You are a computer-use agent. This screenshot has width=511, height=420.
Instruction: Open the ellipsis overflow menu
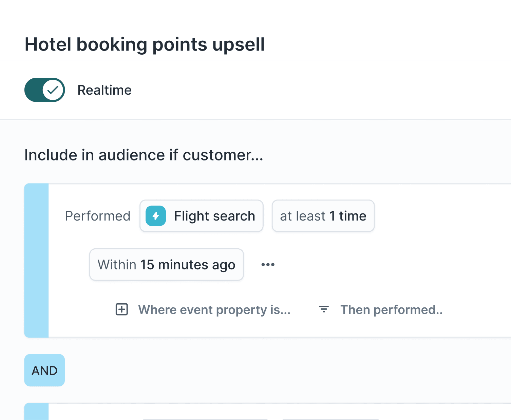coord(268,265)
